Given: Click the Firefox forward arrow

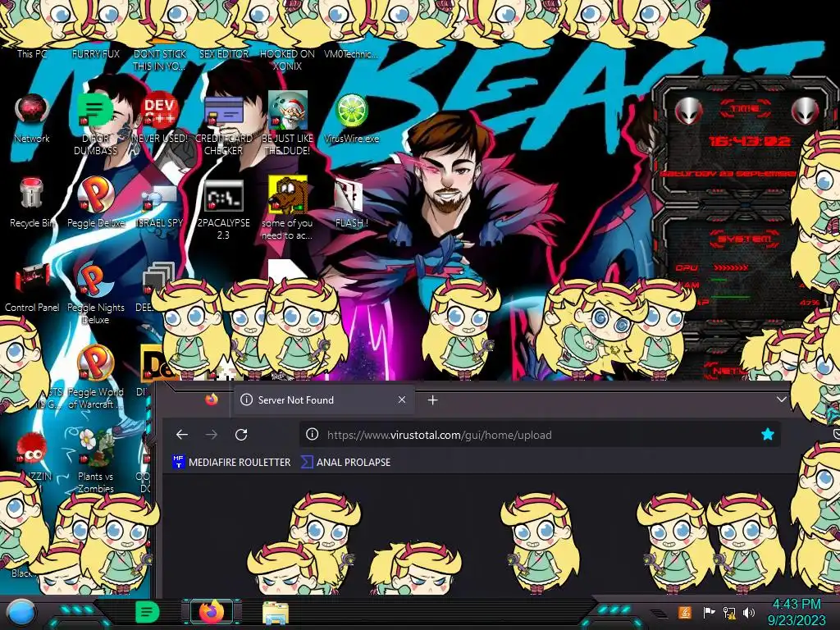Looking at the screenshot, I should click(212, 435).
